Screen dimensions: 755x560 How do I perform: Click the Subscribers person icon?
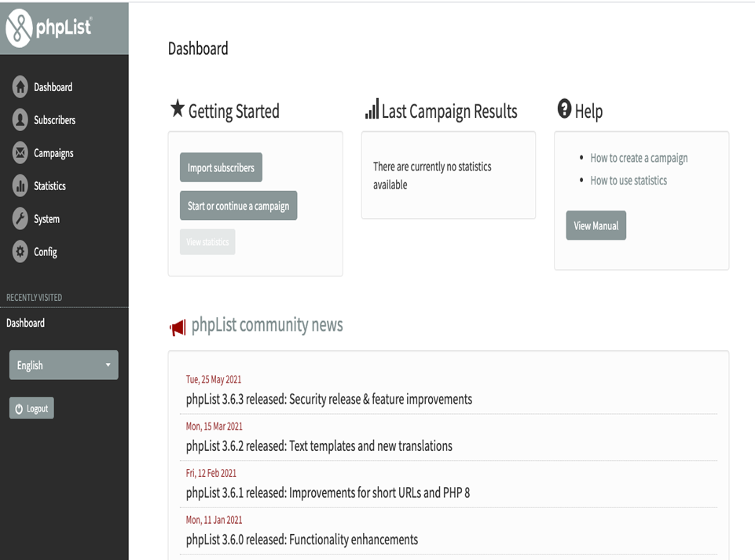coord(20,120)
